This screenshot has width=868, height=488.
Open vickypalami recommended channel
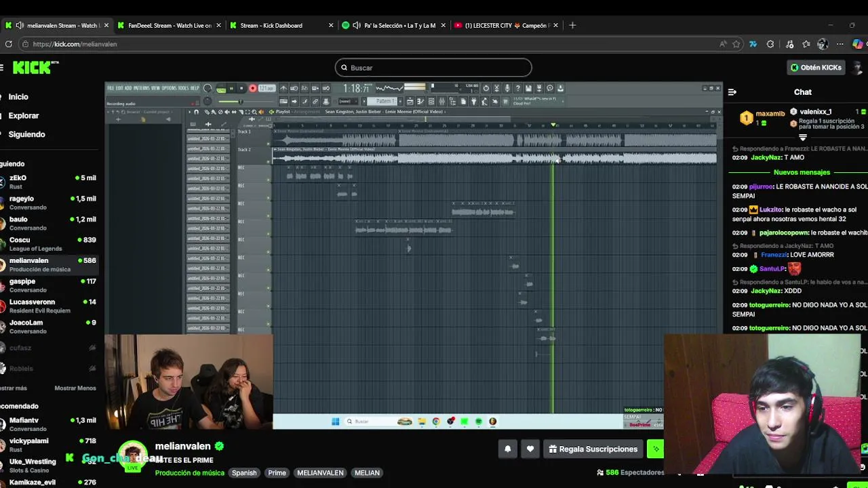(49, 445)
